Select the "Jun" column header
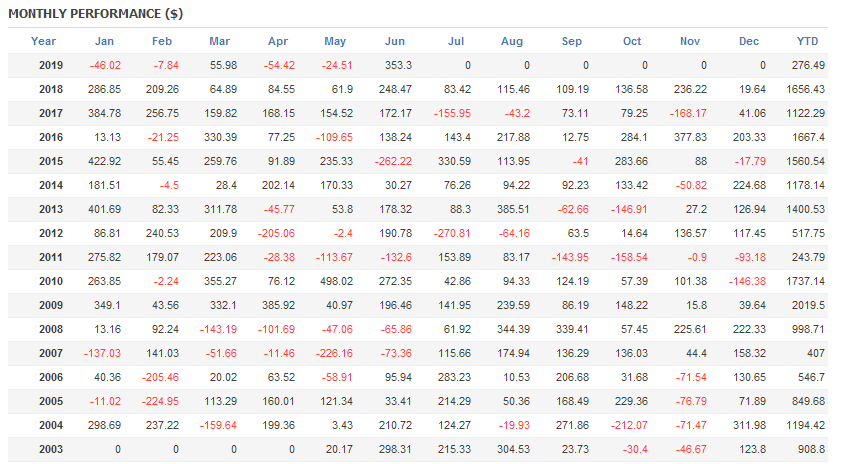Image resolution: width=842 pixels, height=464 pixels. tap(395, 41)
